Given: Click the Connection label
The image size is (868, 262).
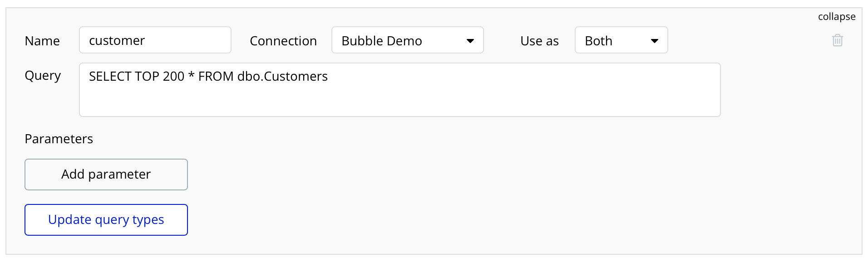Looking at the screenshot, I should (x=283, y=41).
